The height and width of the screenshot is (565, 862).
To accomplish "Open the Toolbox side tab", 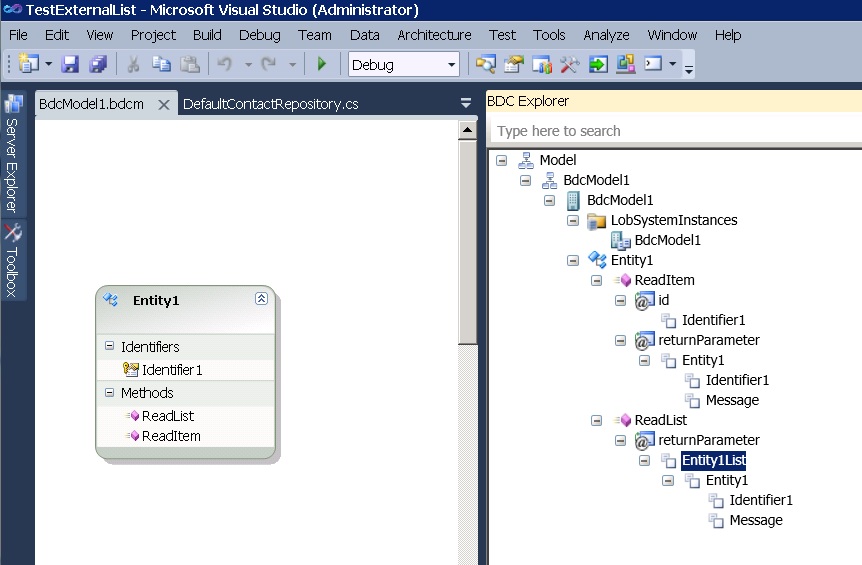I will 12,260.
